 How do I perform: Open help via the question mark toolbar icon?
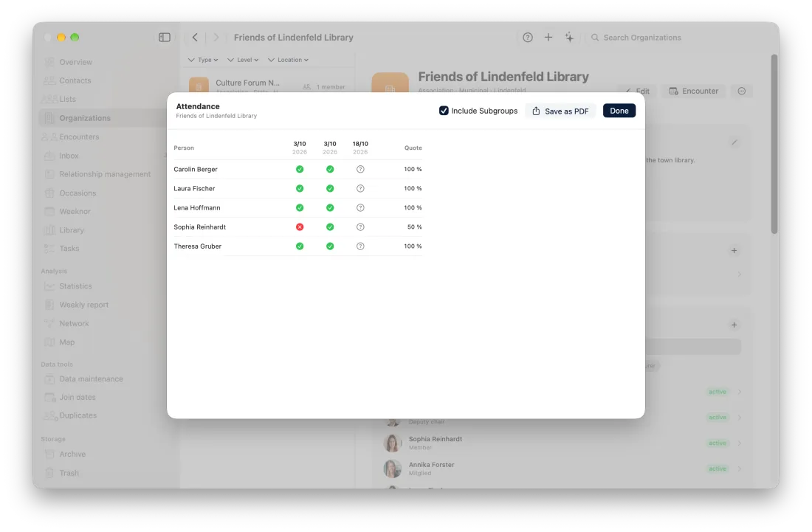(x=528, y=37)
